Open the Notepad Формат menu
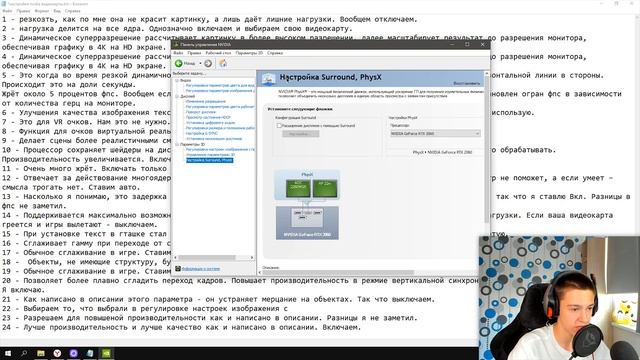 (42, 11)
